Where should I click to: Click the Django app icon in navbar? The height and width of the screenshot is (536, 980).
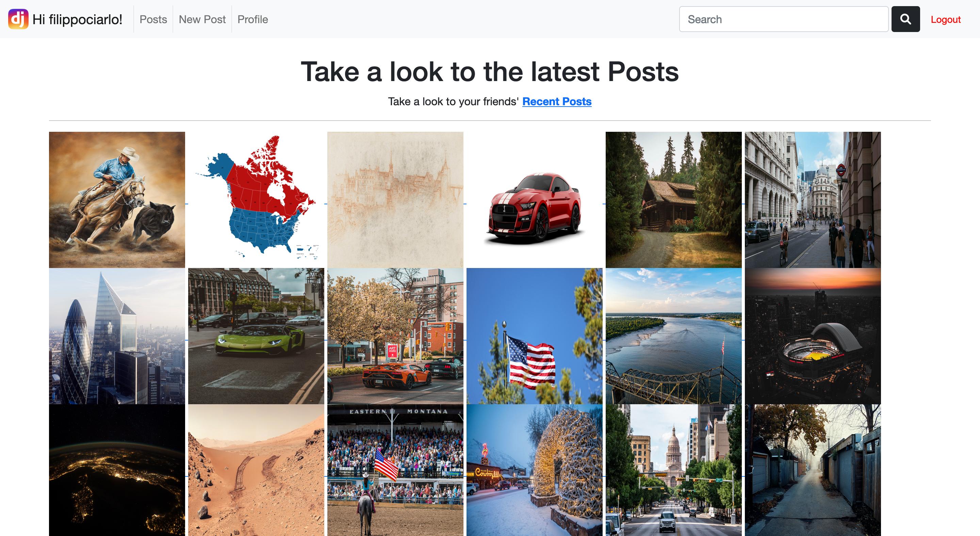[x=18, y=18]
